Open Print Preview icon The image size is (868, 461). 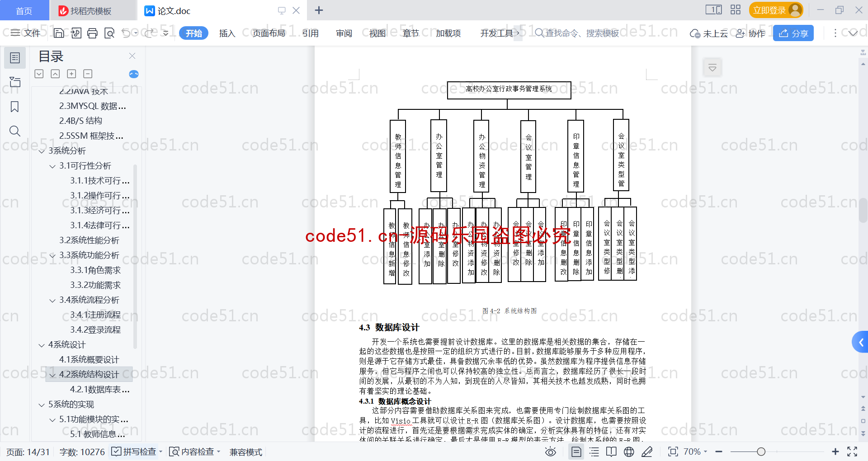pyautogui.click(x=109, y=33)
